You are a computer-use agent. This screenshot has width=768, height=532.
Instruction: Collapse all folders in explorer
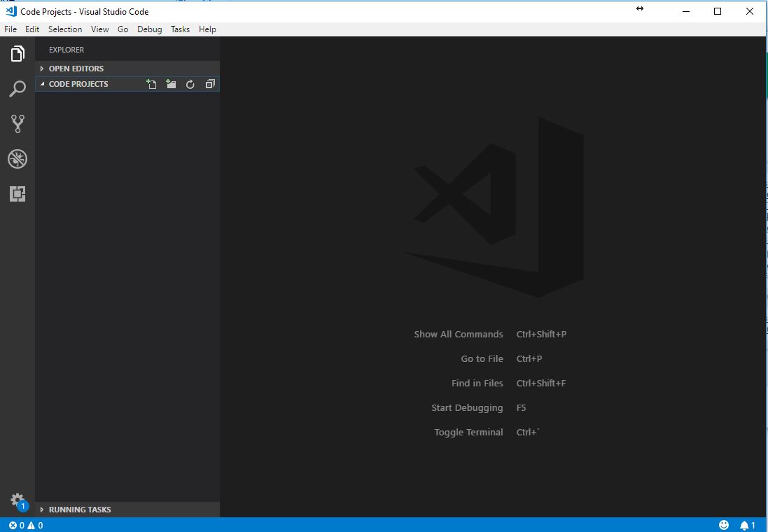(x=210, y=84)
